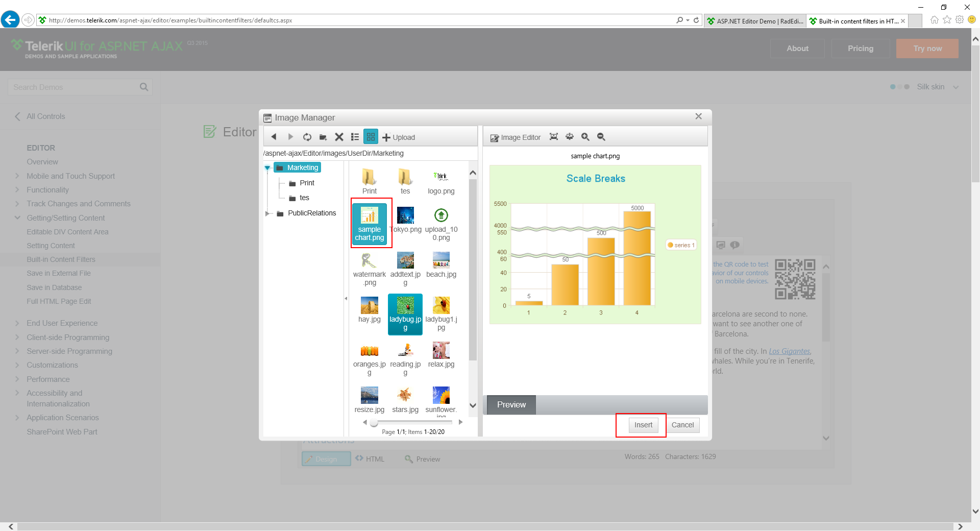Select upload_100.png file
This screenshot has width=980, height=531.
[x=441, y=224]
